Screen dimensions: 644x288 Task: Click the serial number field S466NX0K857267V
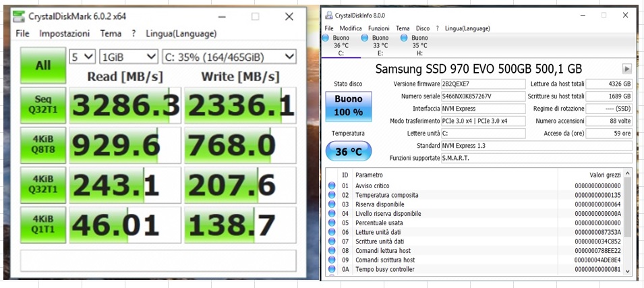(483, 96)
